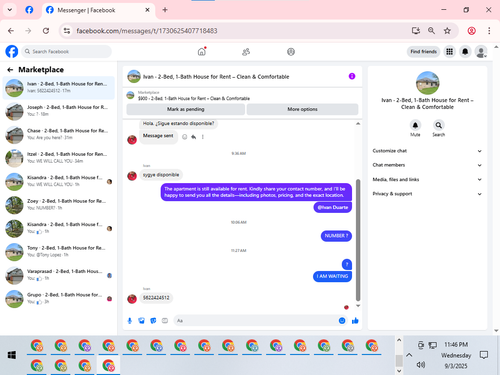Open the $900 listing link in chat header
Viewport: 500px width, 375px height.
tap(194, 99)
